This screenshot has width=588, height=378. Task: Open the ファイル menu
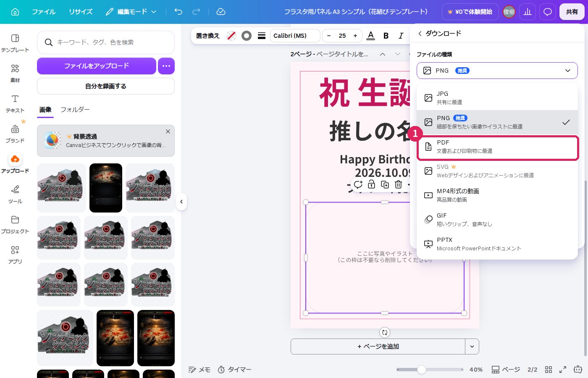point(44,12)
